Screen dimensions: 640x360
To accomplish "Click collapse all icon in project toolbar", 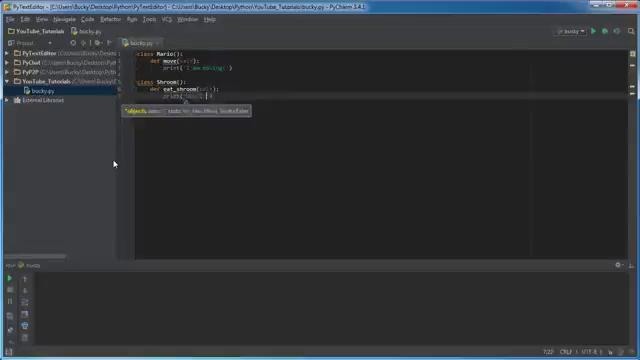I will [84, 43].
